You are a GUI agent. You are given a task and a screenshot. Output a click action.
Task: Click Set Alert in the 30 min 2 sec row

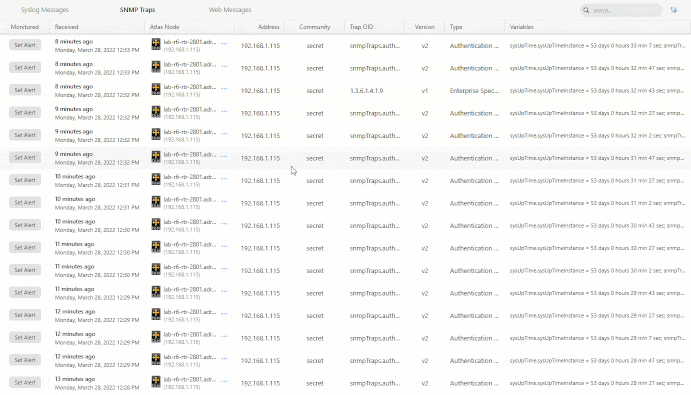point(25,270)
